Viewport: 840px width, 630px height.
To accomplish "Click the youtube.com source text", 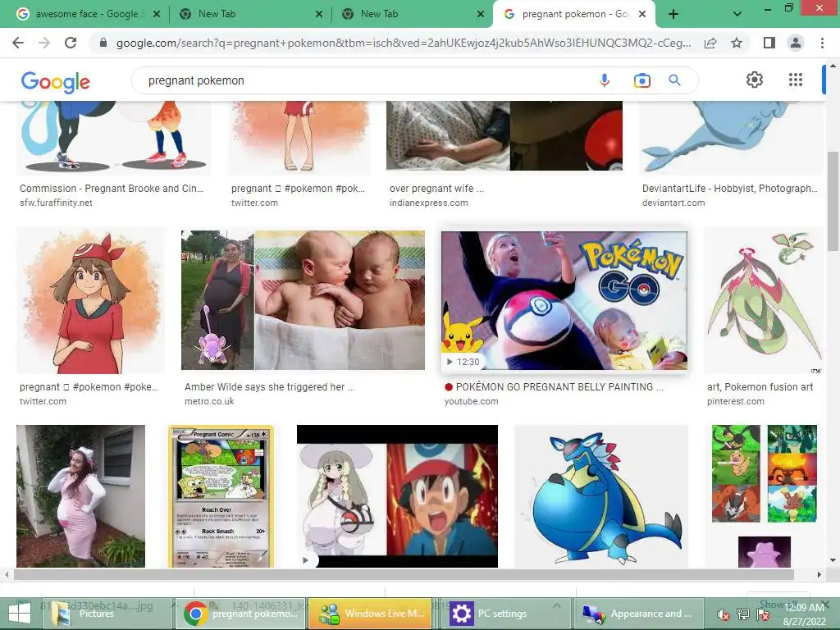I will point(472,401).
